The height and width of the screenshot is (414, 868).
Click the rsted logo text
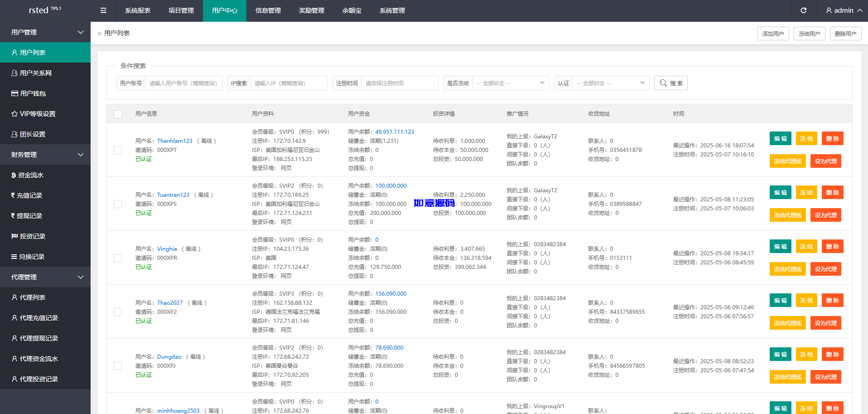(39, 10)
